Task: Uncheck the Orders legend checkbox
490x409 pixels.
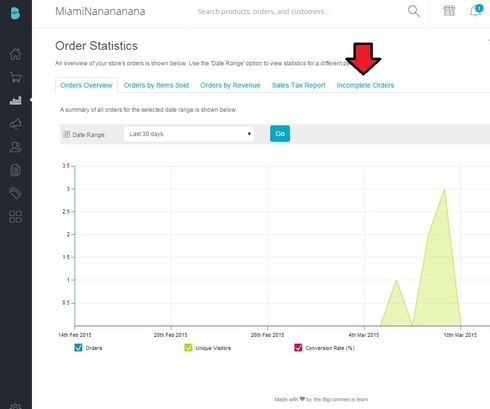Action: coord(78,348)
